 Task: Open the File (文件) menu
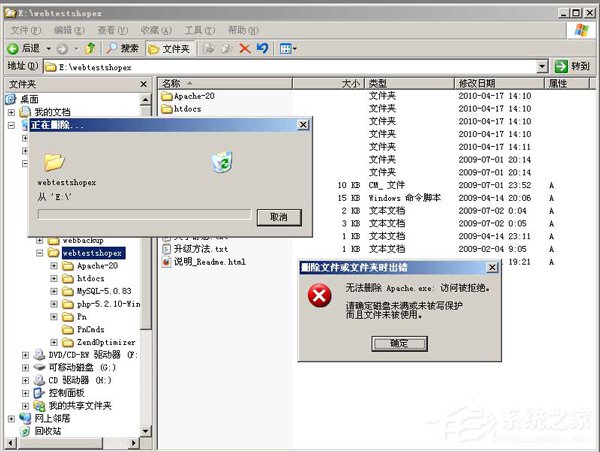click(19, 30)
